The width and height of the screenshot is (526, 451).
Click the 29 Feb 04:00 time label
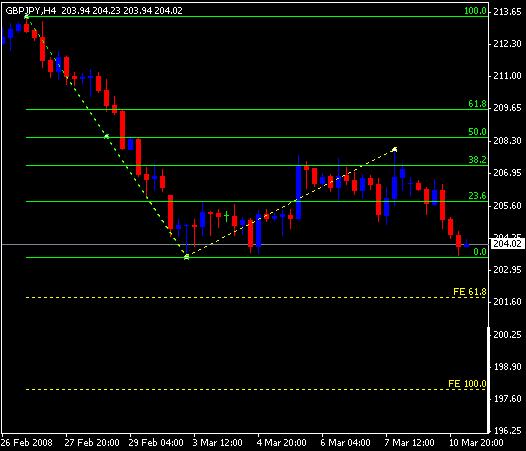[x=156, y=443]
